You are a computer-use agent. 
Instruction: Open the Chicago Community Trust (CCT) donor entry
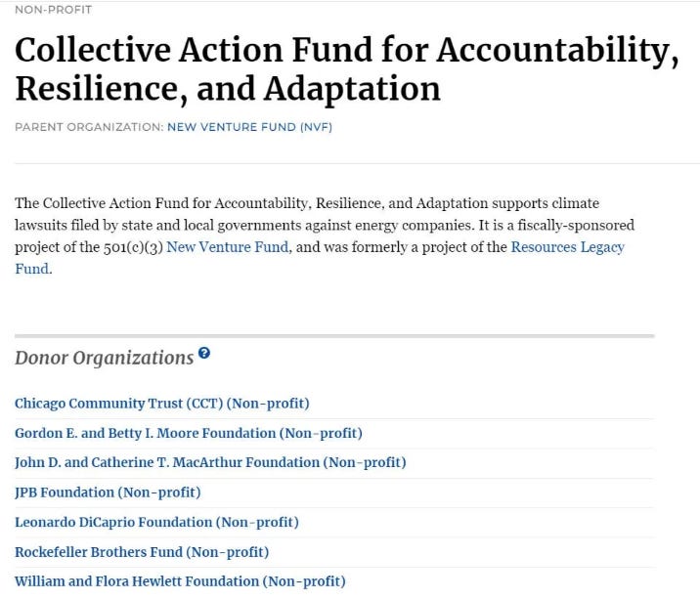pos(162,404)
